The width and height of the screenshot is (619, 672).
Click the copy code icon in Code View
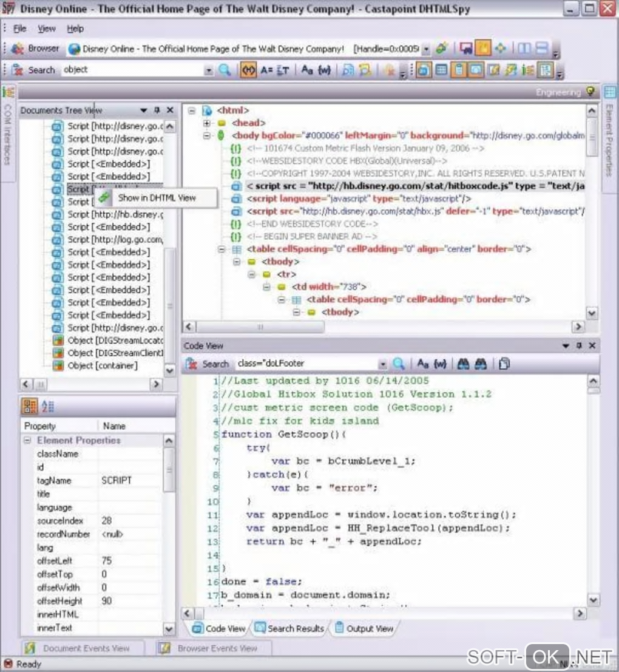point(504,364)
